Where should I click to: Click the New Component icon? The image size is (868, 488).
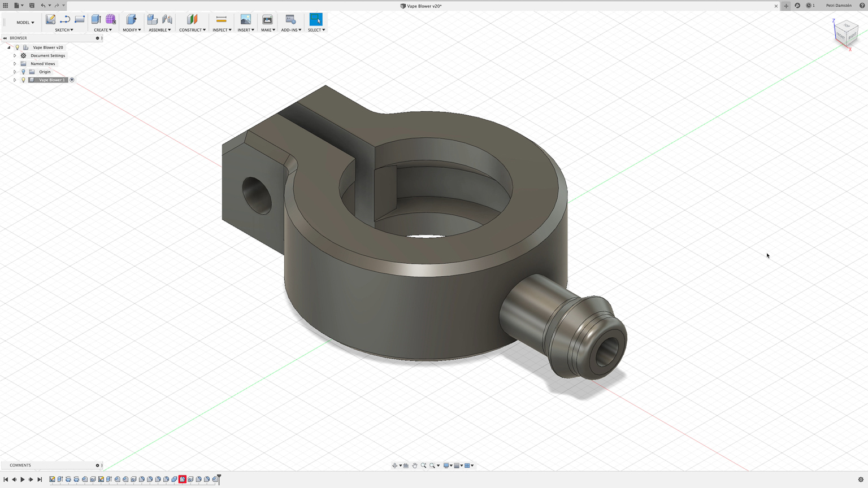pyautogui.click(x=153, y=20)
